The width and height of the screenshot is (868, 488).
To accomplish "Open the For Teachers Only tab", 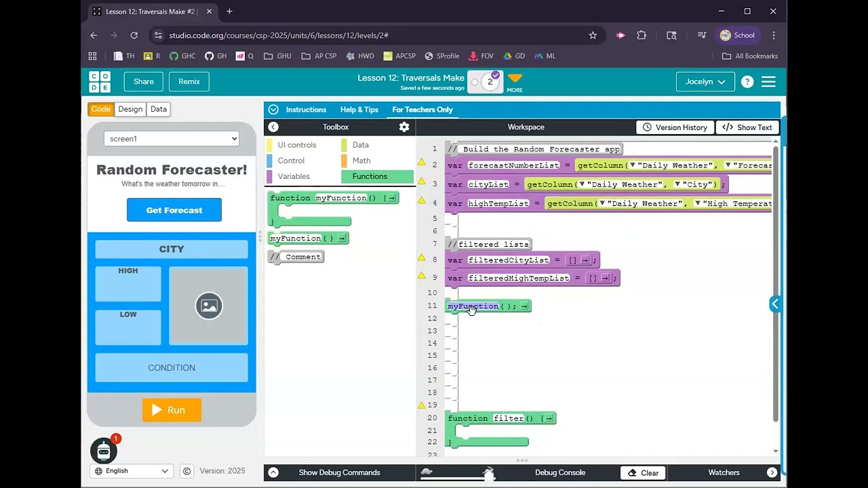I will [x=422, y=110].
